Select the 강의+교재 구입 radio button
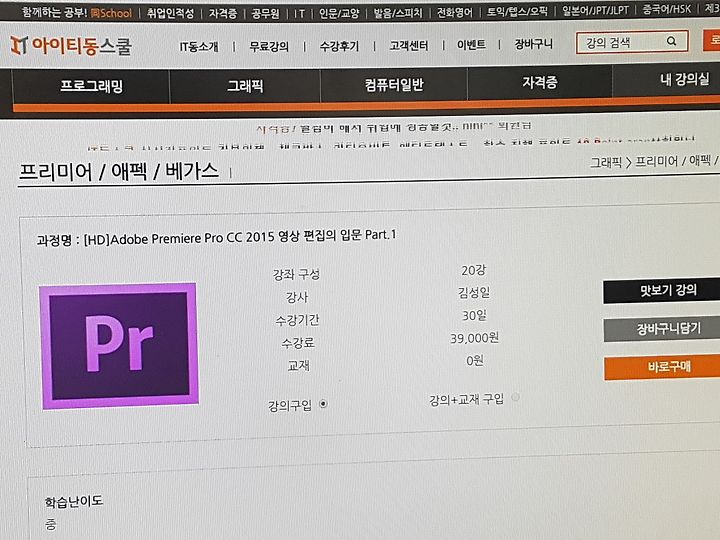Viewport: 720px width, 540px height. pyautogui.click(x=516, y=397)
